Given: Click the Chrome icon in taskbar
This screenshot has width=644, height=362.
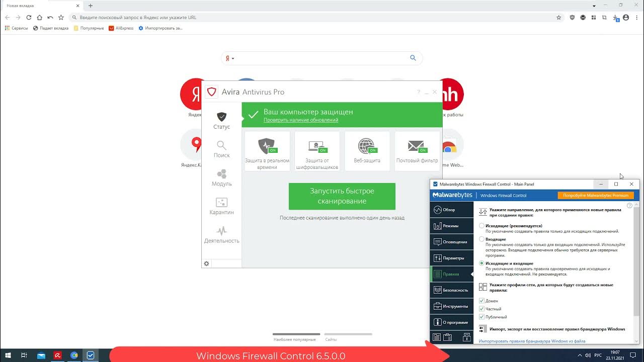Looking at the screenshot, I should [74, 355].
